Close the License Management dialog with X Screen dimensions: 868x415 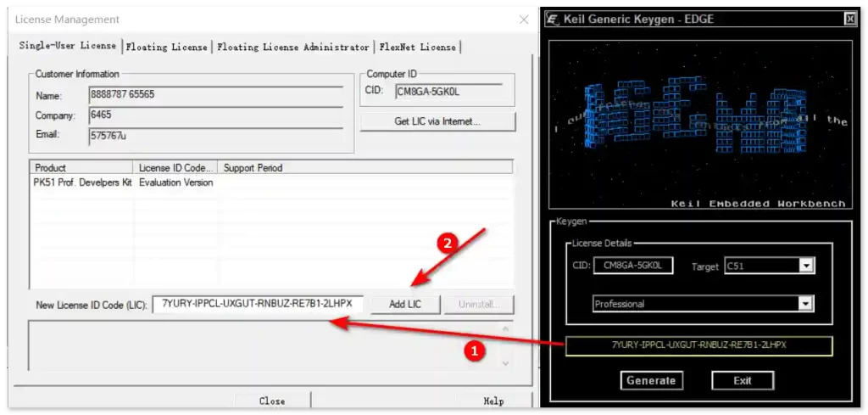(x=524, y=19)
